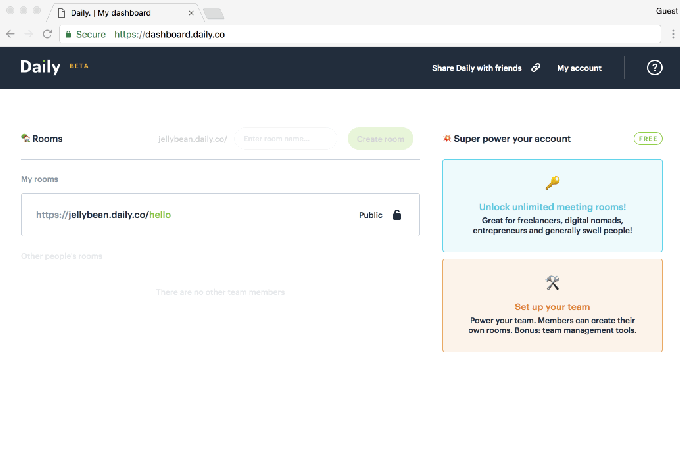Click the Create room button

point(380,139)
